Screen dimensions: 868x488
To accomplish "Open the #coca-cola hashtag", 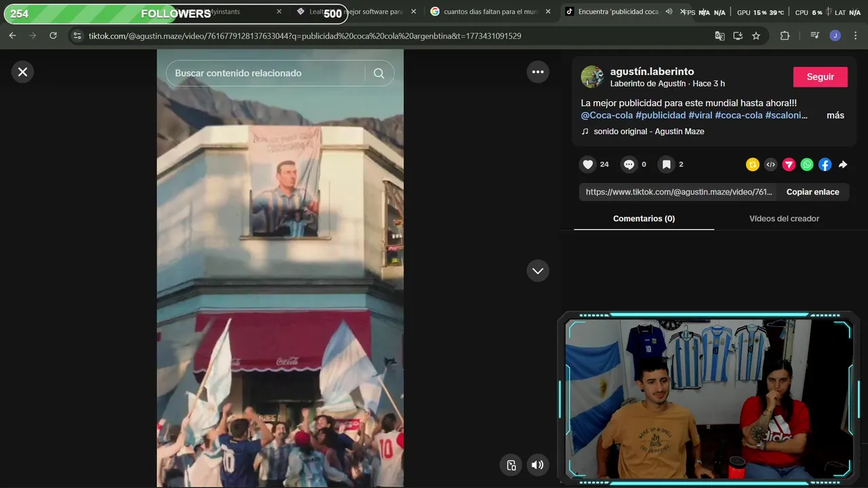I will tap(738, 115).
